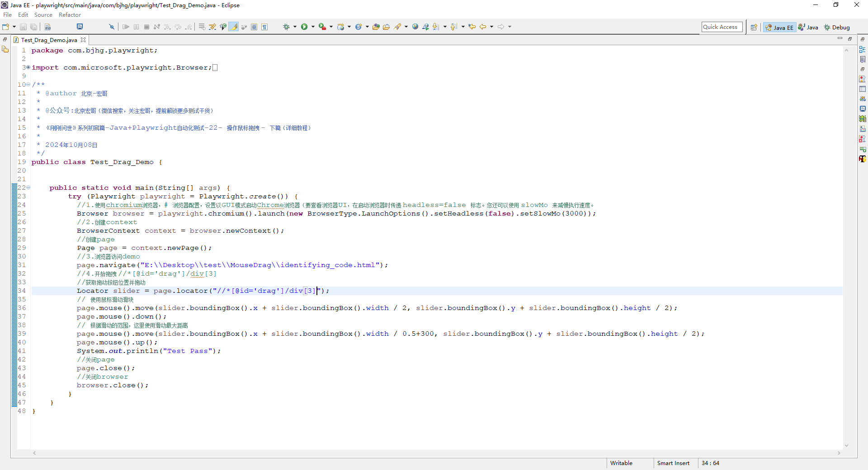
Task: Toggle Mark Occurrences highlighter
Action: (234, 27)
